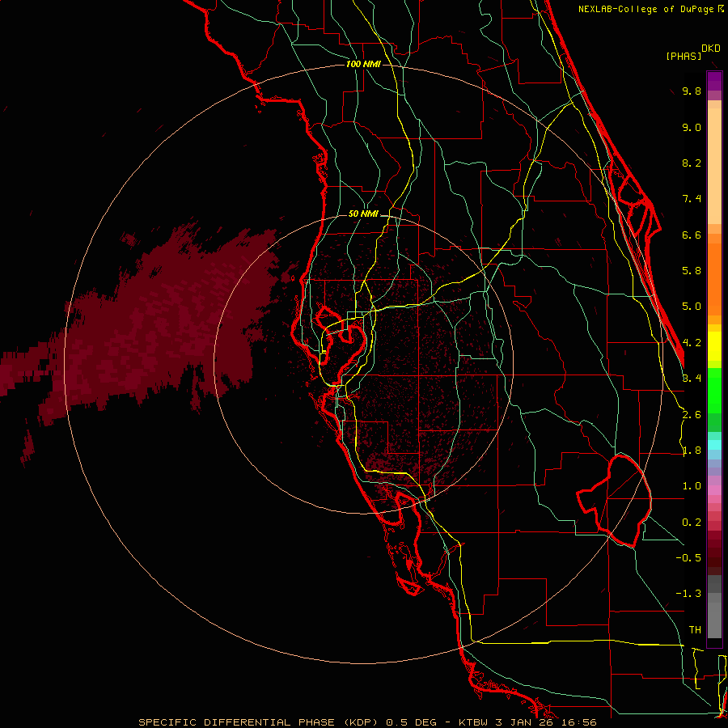Image resolution: width=728 pixels, height=728 pixels.
Task: Click the 0.2 legend value
Action: point(692,523)
